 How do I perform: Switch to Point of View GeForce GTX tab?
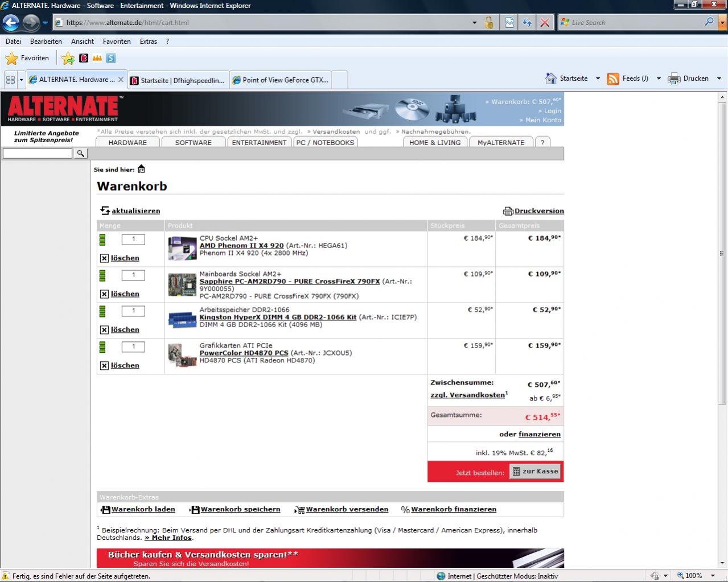tap(281, 80)
